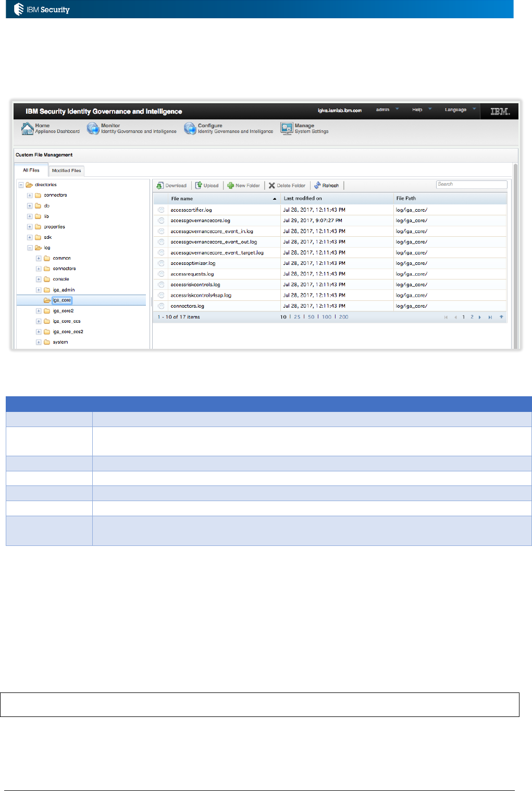Show 200 items per page

[344, 317]
